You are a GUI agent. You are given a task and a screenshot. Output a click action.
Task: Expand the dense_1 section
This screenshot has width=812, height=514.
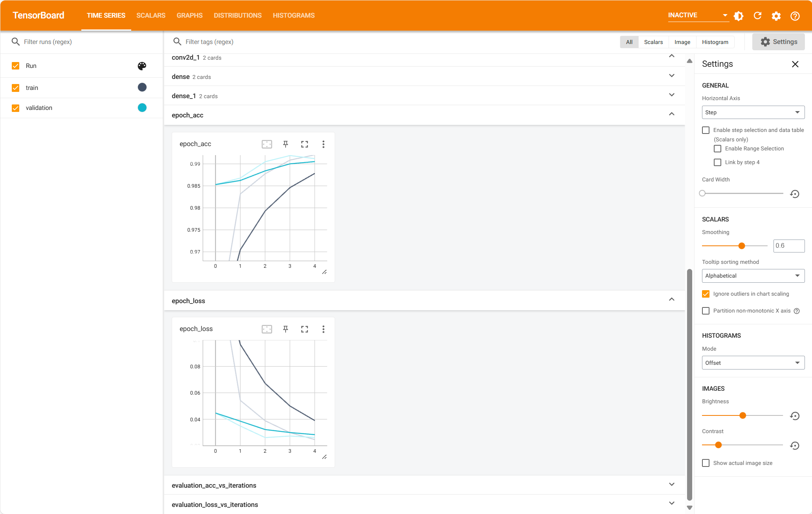[x=672, y=95]
